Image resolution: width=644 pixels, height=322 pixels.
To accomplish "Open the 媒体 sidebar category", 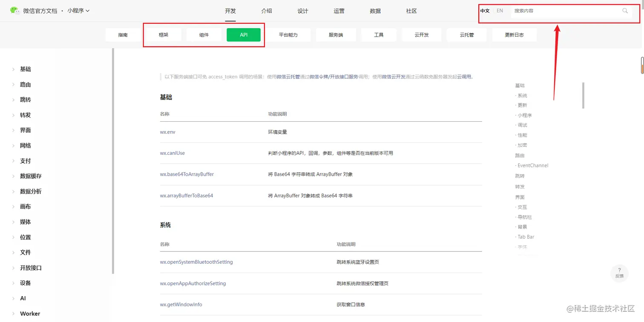I will (26, 222).
